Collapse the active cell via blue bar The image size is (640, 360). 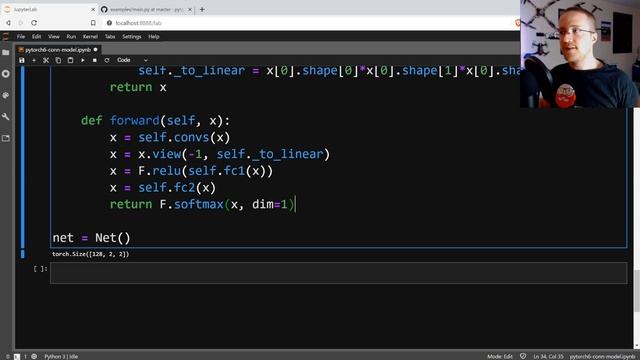22,157
